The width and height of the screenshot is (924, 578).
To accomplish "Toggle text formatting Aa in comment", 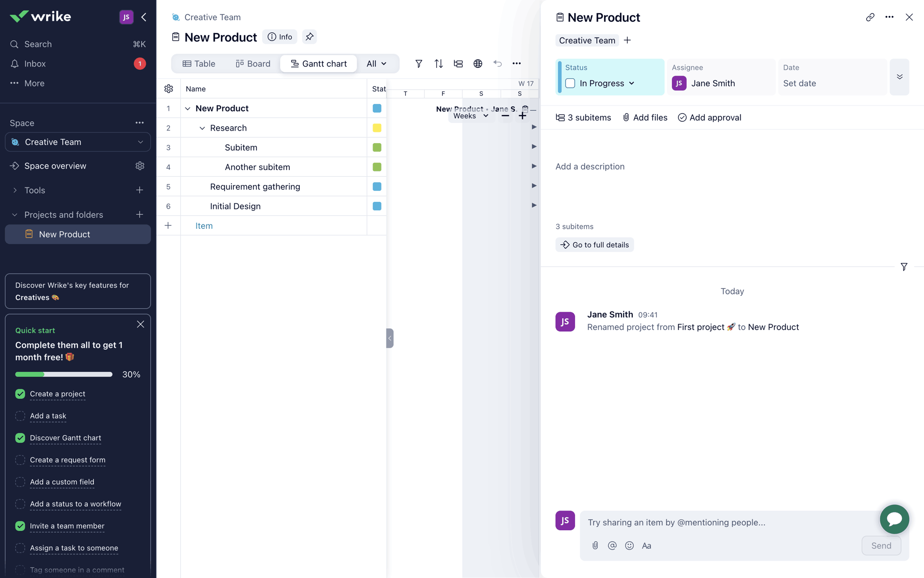I will click(646, 545).
